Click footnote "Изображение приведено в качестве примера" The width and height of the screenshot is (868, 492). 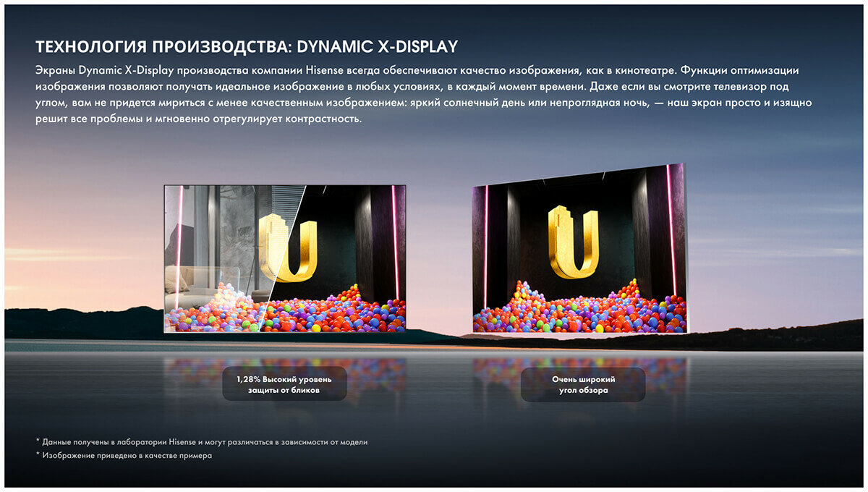(x=124, y=456)
